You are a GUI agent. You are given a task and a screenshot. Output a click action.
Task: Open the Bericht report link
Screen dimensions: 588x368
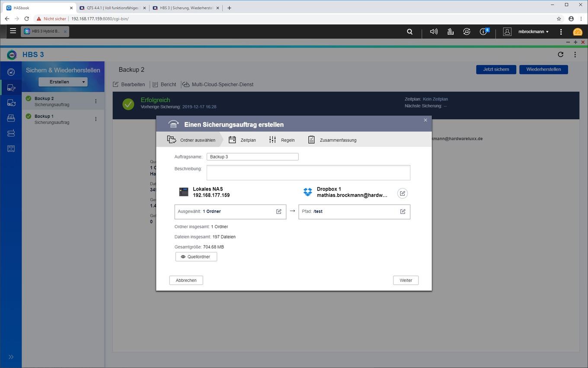(164, 84)
